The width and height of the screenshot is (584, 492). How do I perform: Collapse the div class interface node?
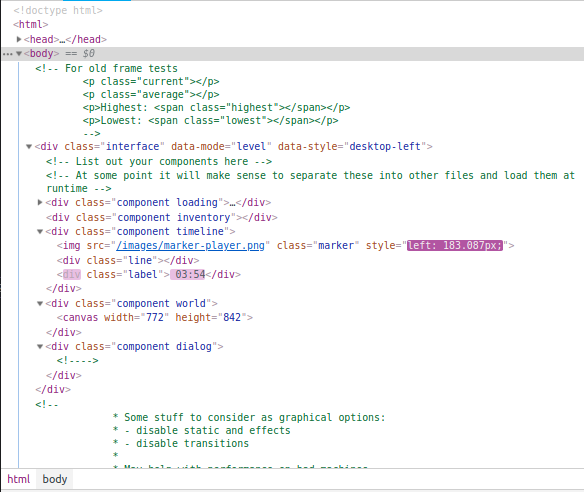click(29, 146)
